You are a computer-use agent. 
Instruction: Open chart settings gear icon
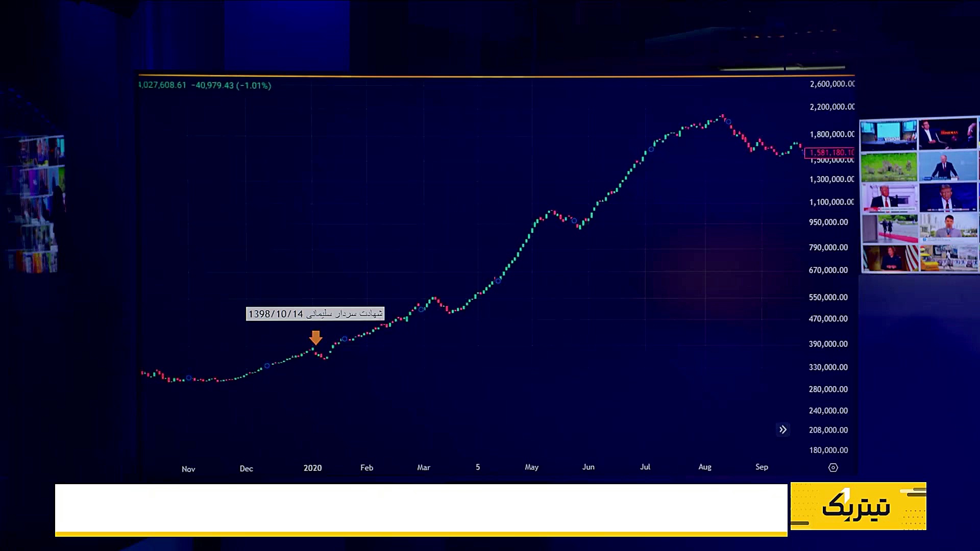pos(833,467)
